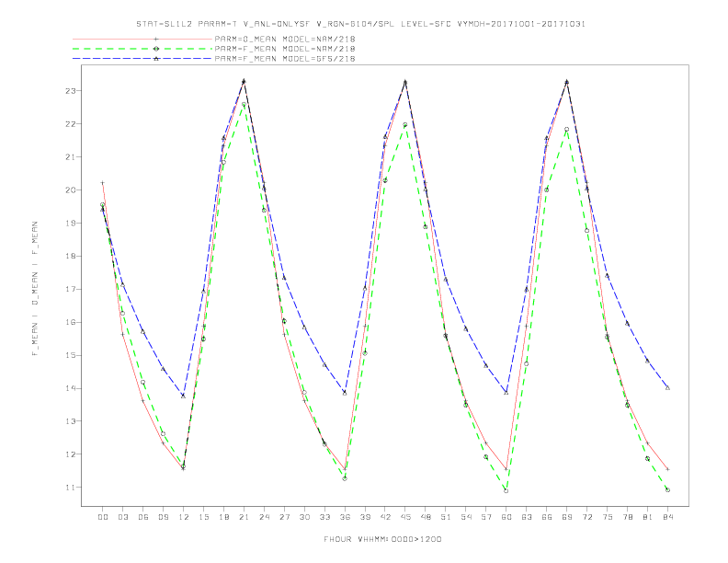Click x-axis tick label 60
Screen dimensions: 728x563
click(506, 517)
